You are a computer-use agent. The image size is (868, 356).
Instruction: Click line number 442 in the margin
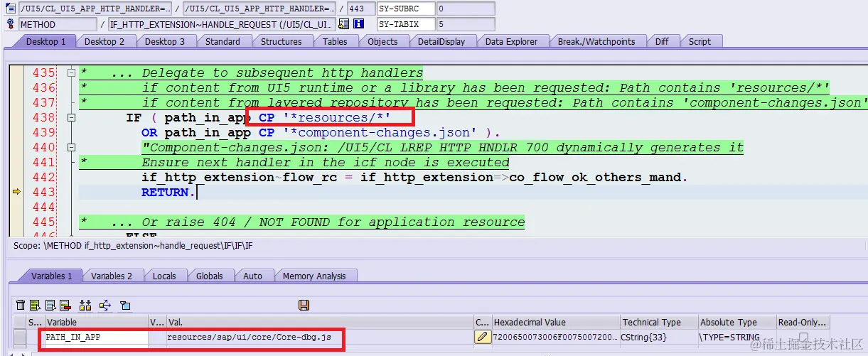(x=43, y=177)
